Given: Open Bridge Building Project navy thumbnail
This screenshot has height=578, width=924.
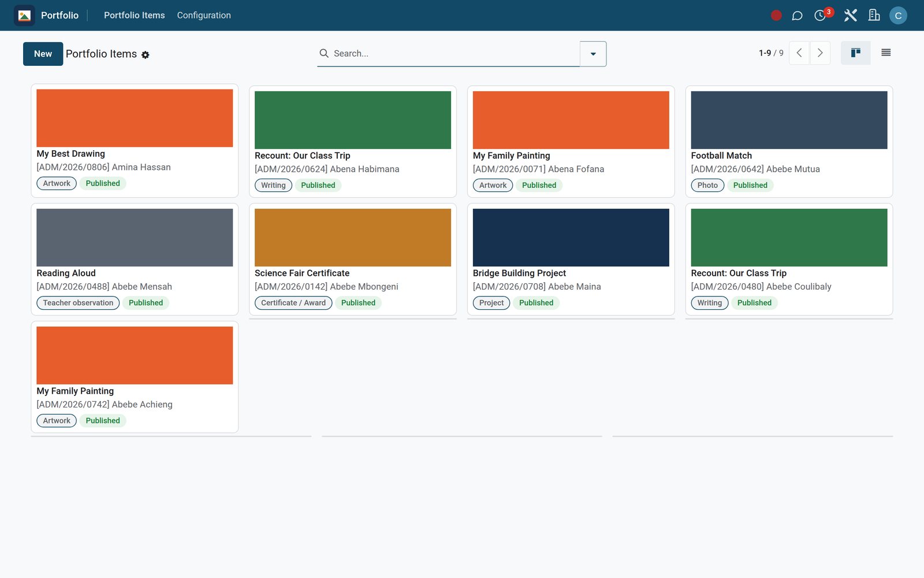Looking at the screenshot, I should click(571, 238).
